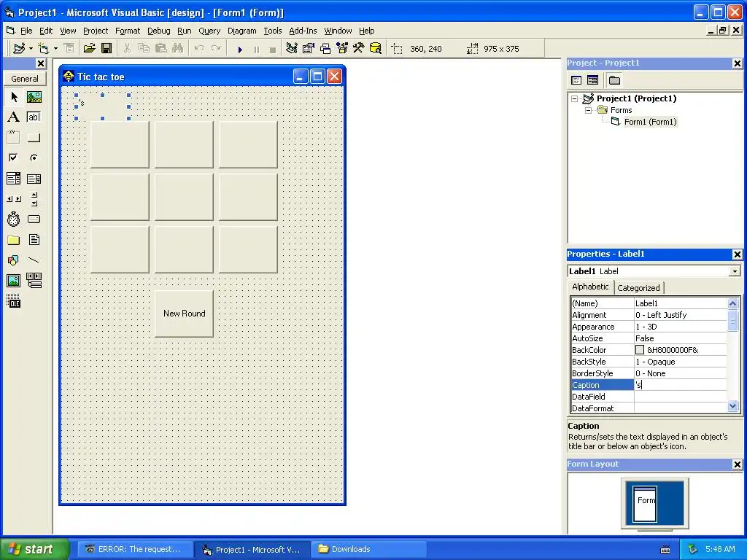Open the Add-Ins menu
Viewport: 747px width, 560px height.
click(303, 31)
